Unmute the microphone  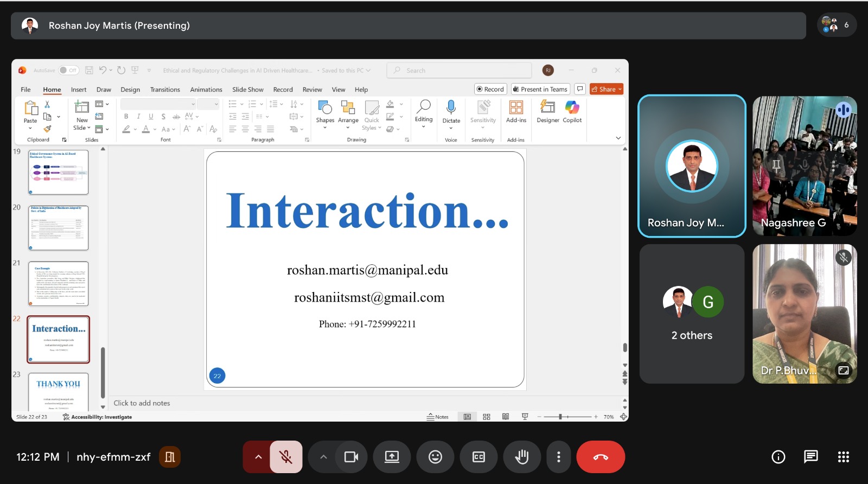pos(286,457)
